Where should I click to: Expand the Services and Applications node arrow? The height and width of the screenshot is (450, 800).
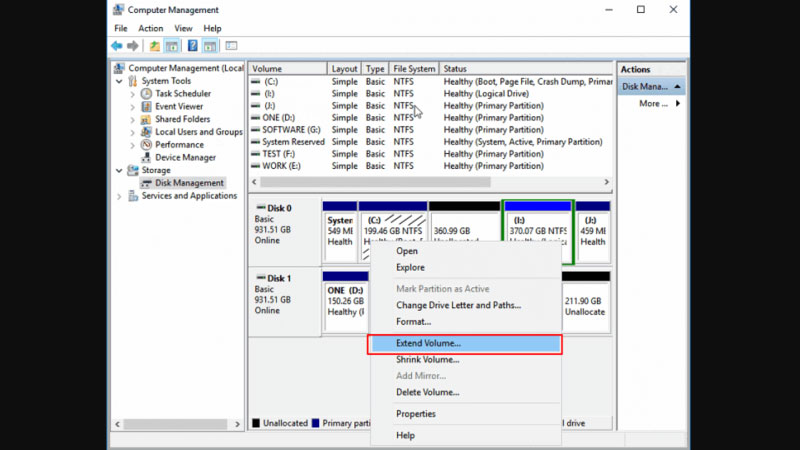[x=119, y=196]
